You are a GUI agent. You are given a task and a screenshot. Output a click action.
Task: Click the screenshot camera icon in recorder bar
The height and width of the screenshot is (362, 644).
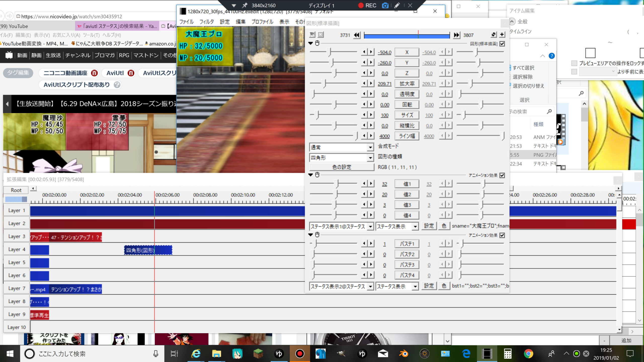pos(385,5)
